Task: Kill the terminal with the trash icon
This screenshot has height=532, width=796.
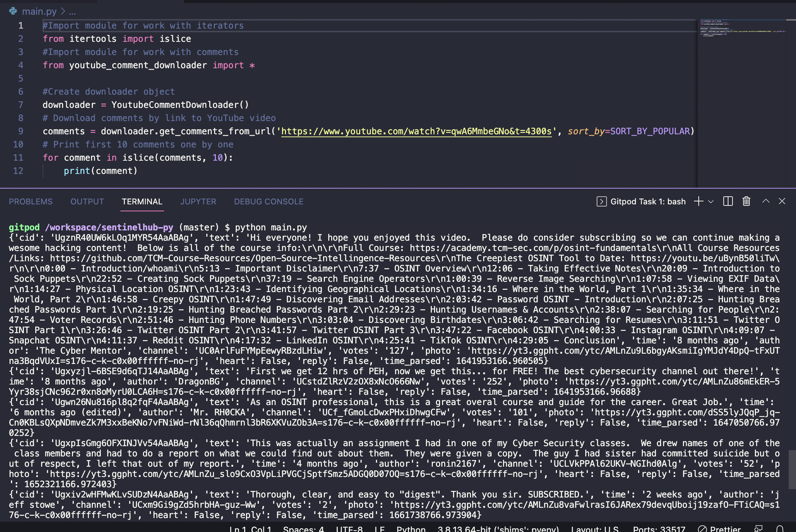Action: tap(746, 201)
